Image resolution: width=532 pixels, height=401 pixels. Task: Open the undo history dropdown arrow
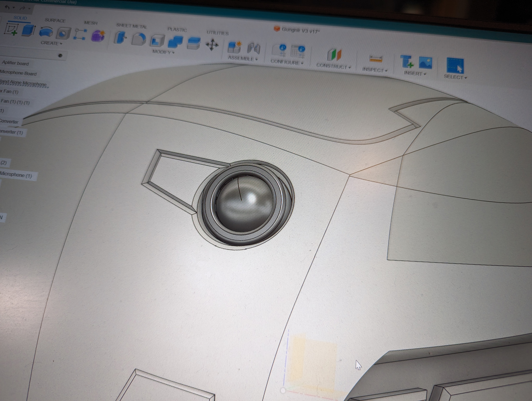[14, 7]
